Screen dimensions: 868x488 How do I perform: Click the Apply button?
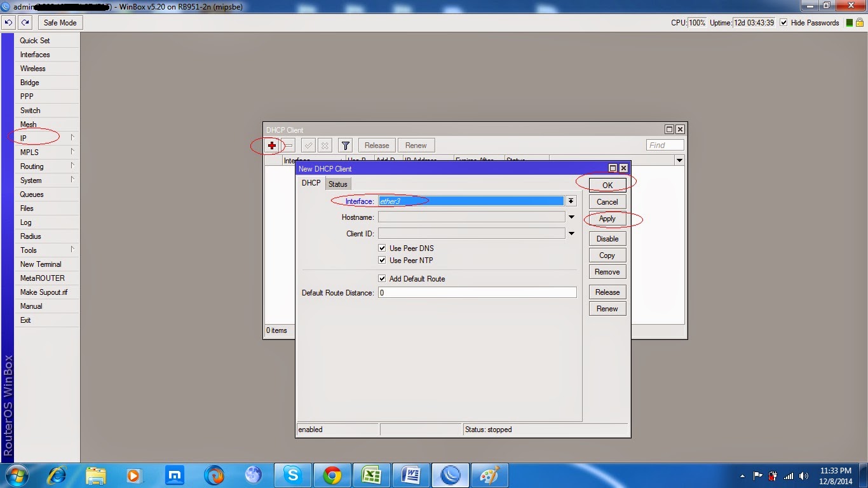point(607,219)
